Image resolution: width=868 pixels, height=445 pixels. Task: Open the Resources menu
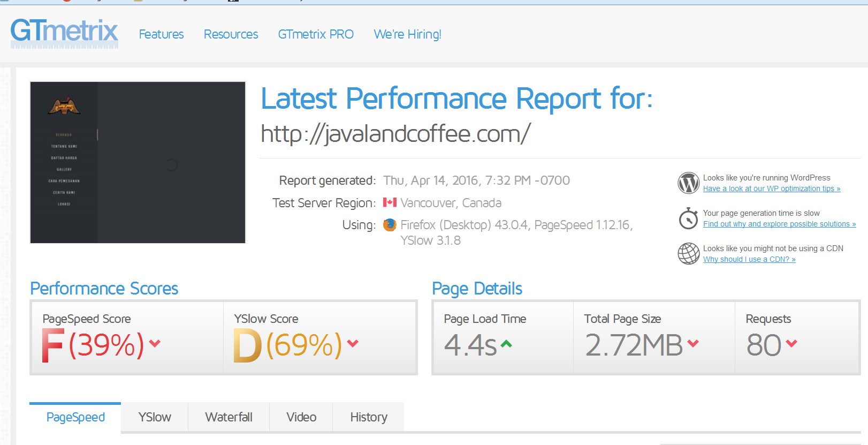pyautogui.click(x=231, y=34)
